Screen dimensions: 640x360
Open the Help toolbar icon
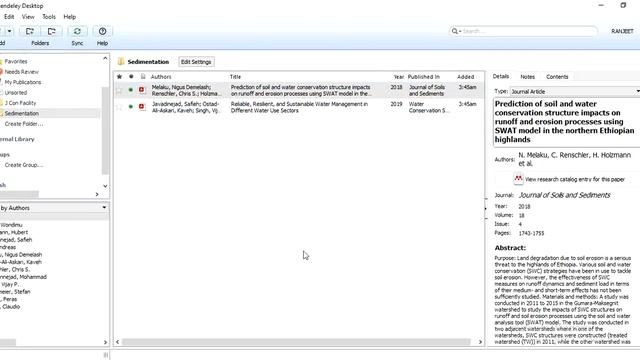[102, 31]
